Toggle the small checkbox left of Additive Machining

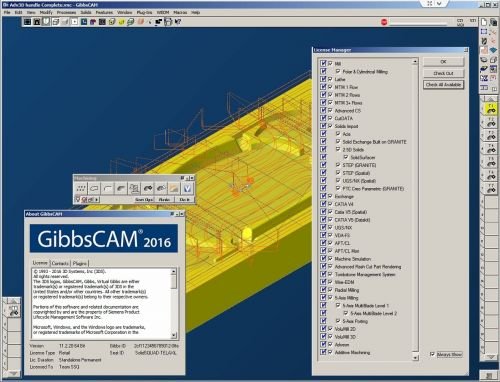330,352
